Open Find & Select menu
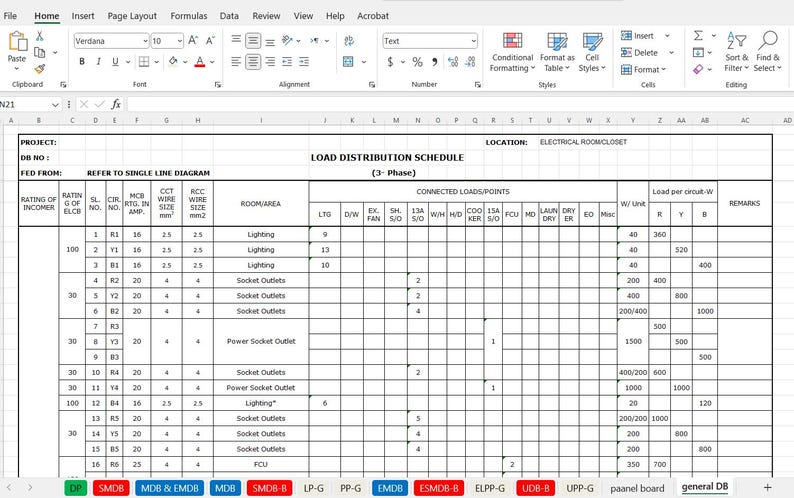 (x=767, y=52)
